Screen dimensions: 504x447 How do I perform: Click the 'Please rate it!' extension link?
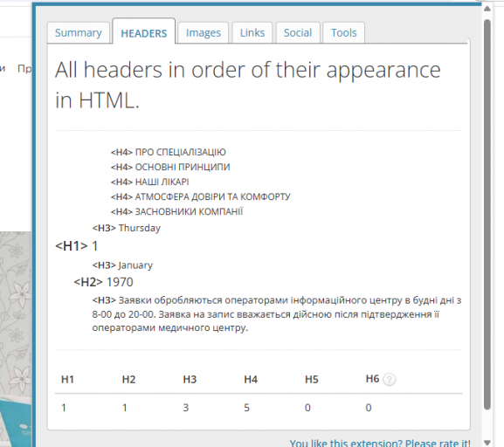coord(380,443)
